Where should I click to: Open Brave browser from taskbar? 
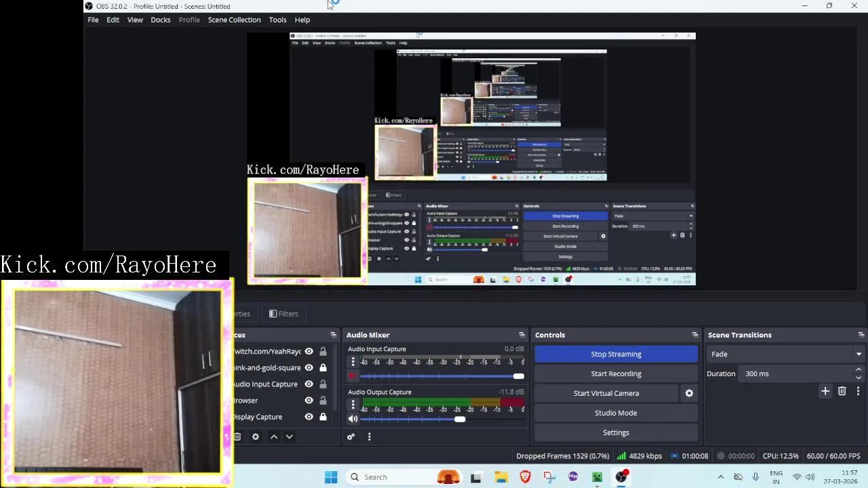coord(525,477)
